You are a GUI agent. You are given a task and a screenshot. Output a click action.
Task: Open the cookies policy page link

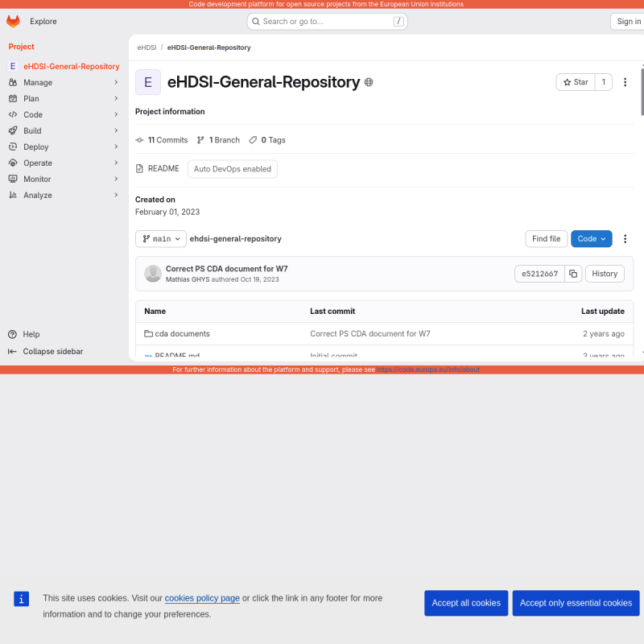pos(202,598)
